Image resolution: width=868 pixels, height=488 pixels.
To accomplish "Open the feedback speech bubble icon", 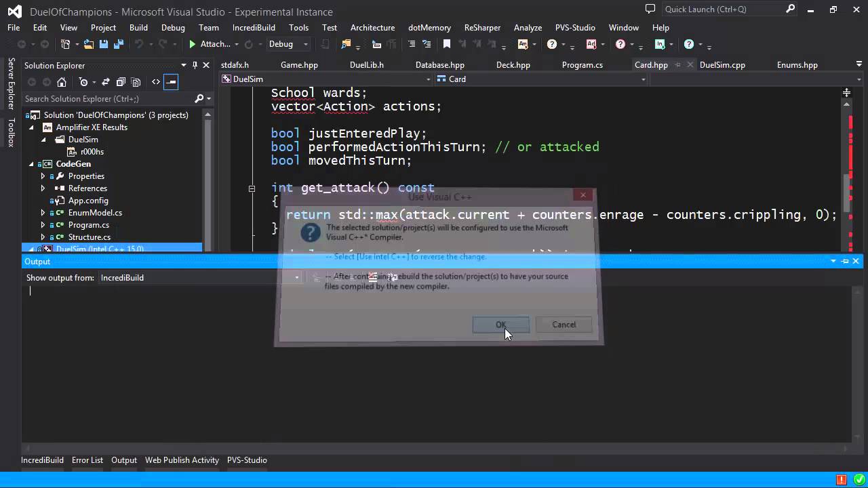I will [650, 9].
